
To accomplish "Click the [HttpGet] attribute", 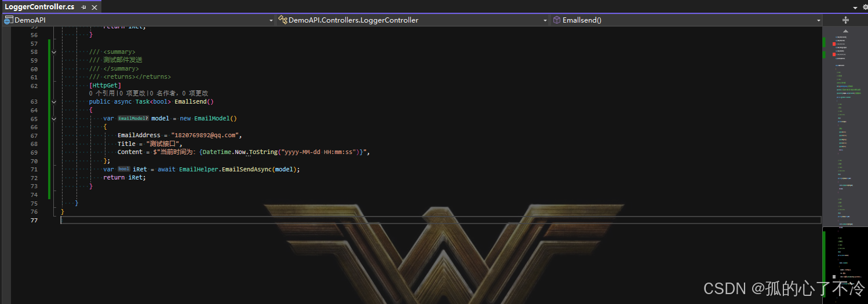I will pyautogui.click(x=105, y=86).
